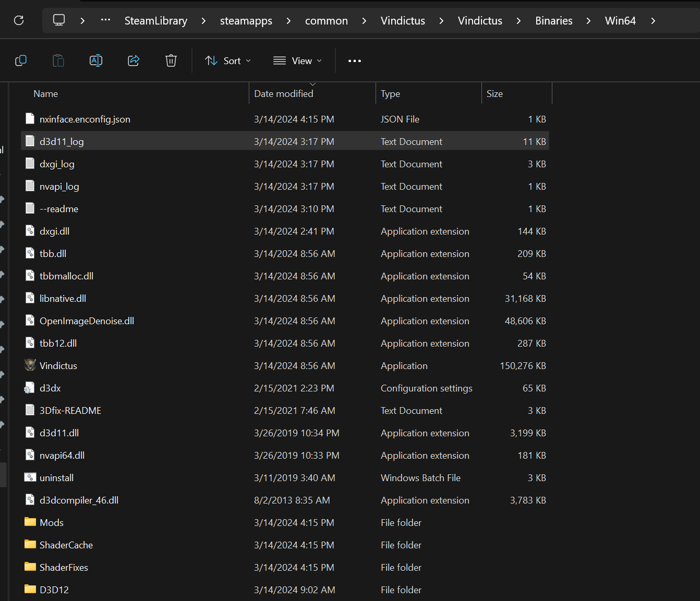Click the tbb.dll file icon
The width and height of the screenshot is (700, 601).
point(30,253)
